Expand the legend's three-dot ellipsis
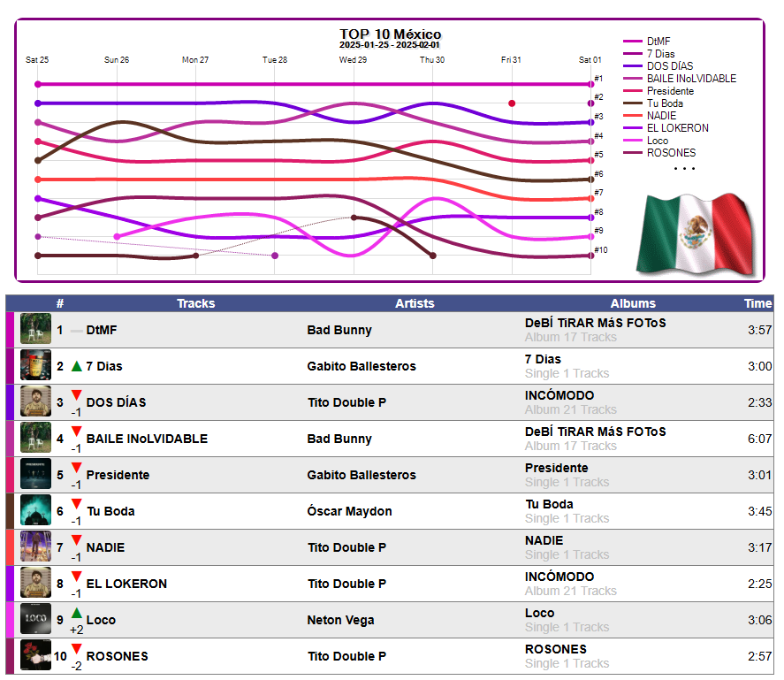This screenshot has width=784, height=680. click(x=684, y=169)
